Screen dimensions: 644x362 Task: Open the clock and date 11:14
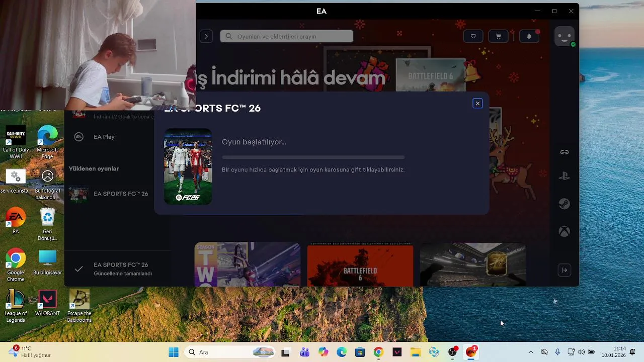(613, 352)
